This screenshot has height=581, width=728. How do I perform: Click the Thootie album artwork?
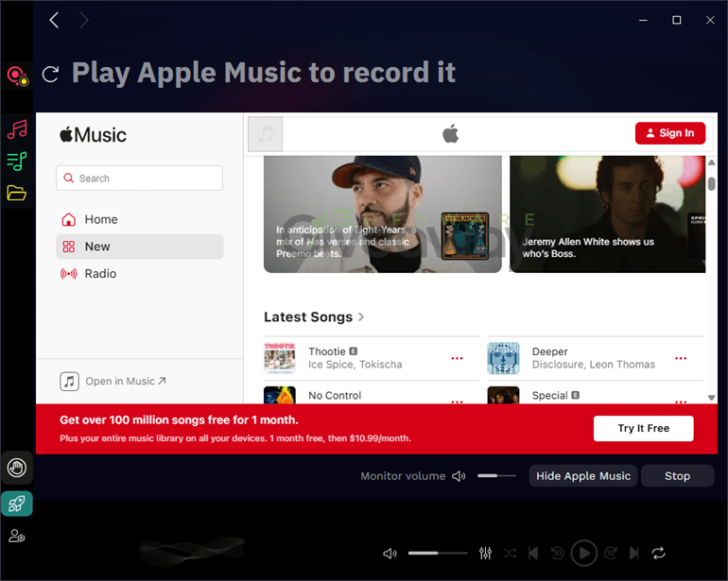[x=280, y=358]
